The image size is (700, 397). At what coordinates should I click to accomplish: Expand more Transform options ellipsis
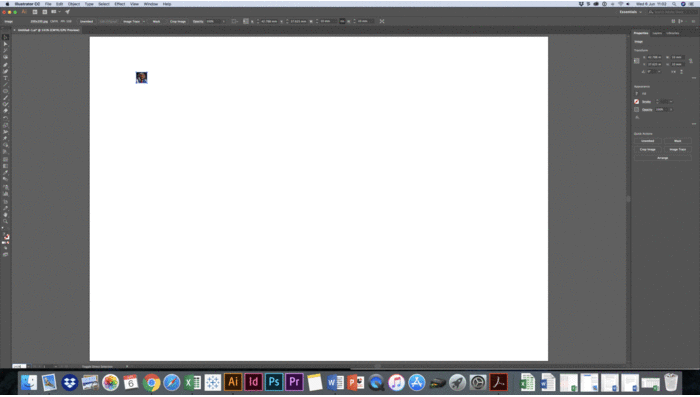694,78
